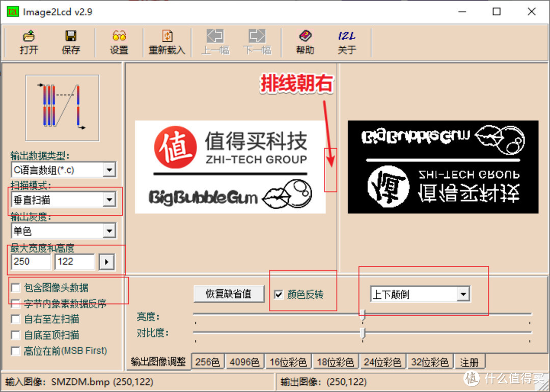Disable the 颜色反转 checkbox
This screenshot has width=550, height=392.
(278, 294)
